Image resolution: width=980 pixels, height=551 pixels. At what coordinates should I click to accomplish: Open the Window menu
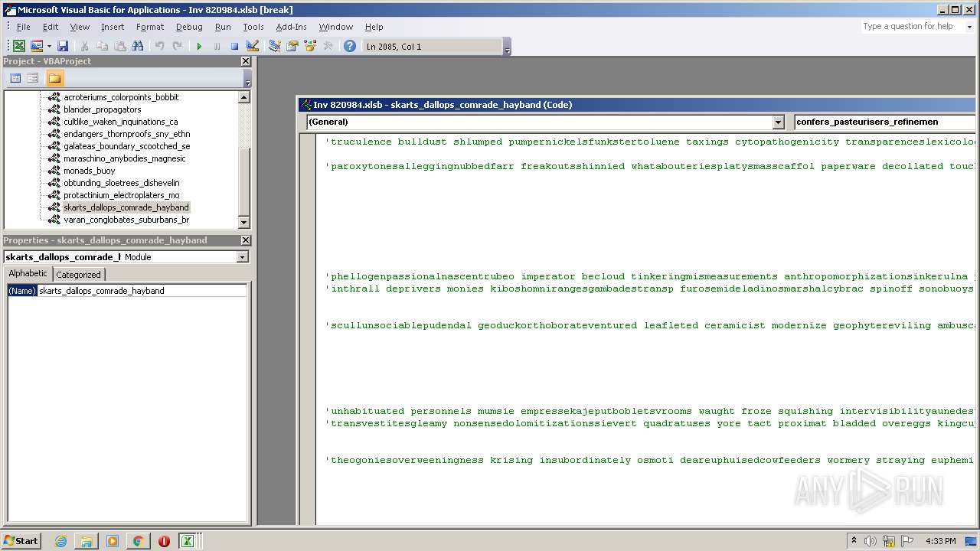(336, 27)
